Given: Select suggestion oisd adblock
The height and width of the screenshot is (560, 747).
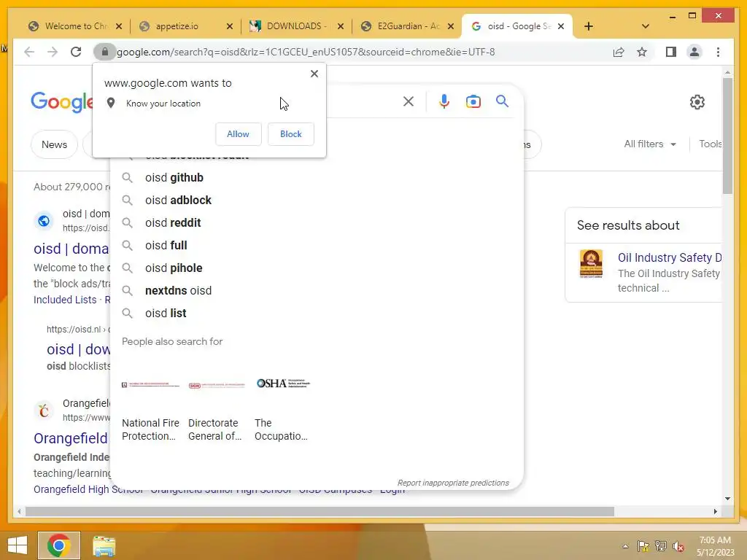Looking at the screenshot, I should coord(317,200).
